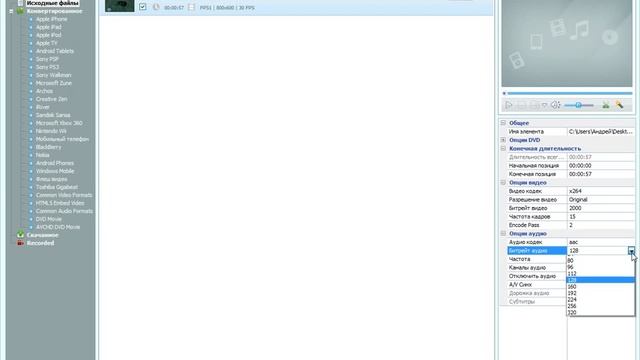Select Common Audio Formats preset
The image size is (640, 360).
[64, 211]
